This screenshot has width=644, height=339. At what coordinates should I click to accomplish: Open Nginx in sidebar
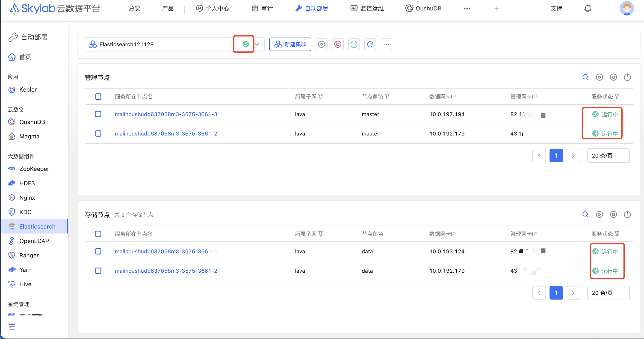click(x=21, y=198)
